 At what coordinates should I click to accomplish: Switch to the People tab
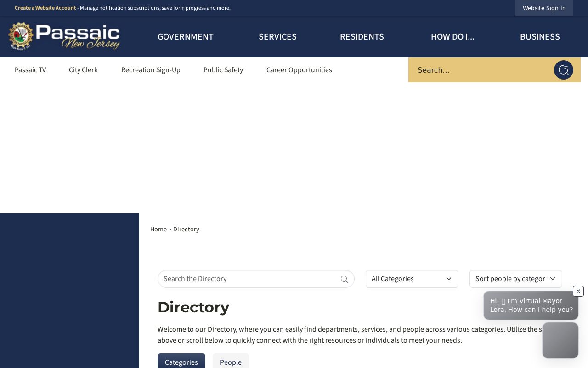tap(231, 362)
